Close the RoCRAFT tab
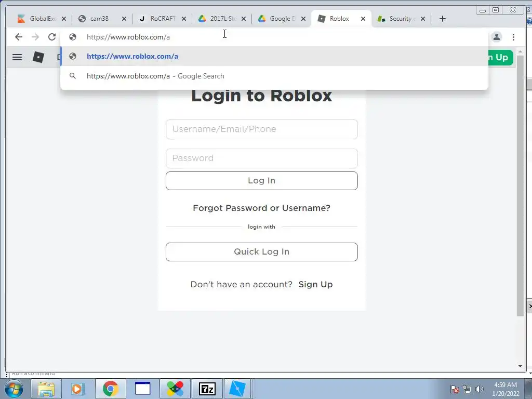Screen dimensions: 532x399 (x=184, y=19)
